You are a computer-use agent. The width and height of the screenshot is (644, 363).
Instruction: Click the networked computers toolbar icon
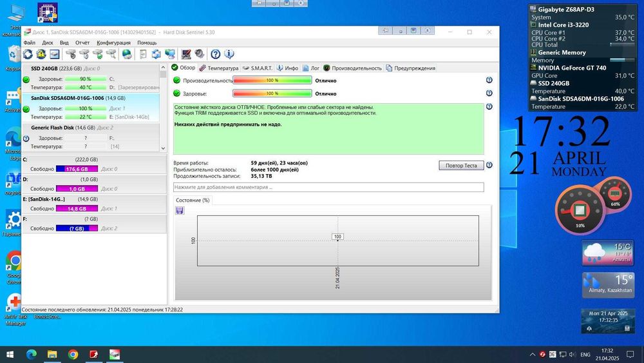coord(170,54)
